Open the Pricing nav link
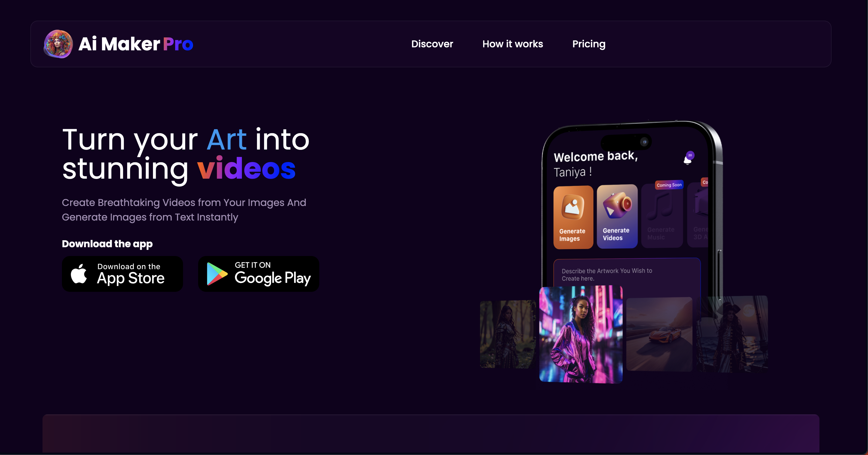The width and height of the screenshot is (868, 455). click(589, 44)
